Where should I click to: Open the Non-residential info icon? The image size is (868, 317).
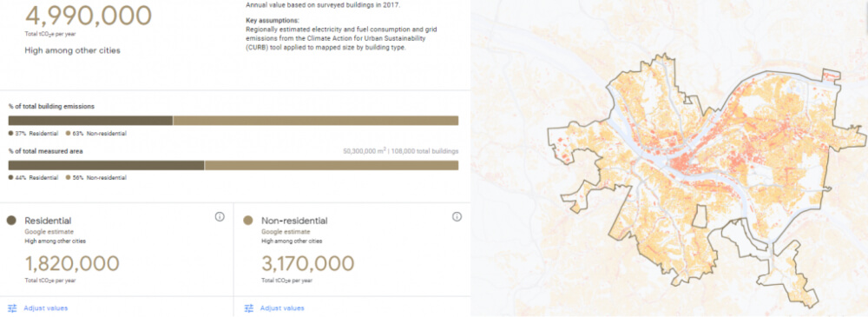point(457,217)
